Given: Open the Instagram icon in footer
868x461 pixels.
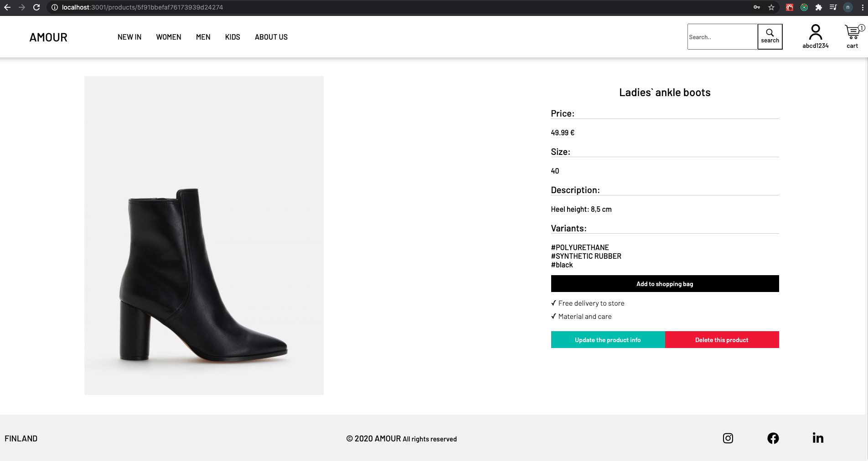Looking at the screenshot, I should [728, 438].
